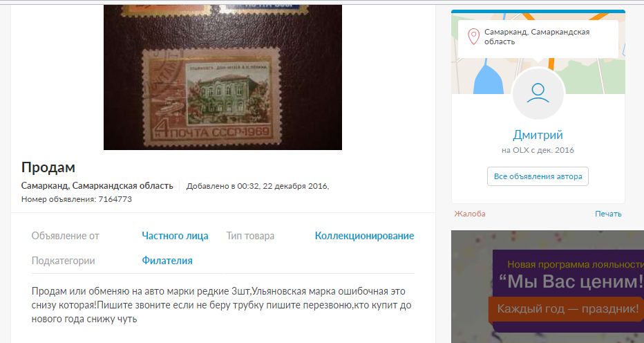Click the Каждый год — праздник banner strip
644x343 pixels.
tap(567, 309)
